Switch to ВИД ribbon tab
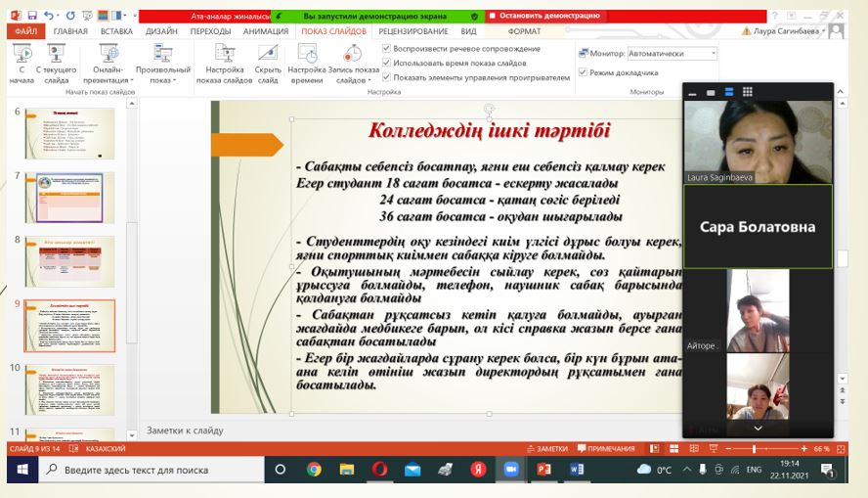 (468, 31)
